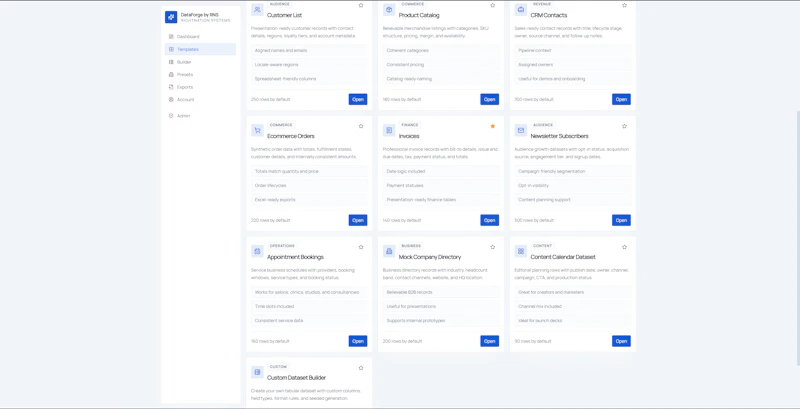Favorite the Mock Company Directory star
The image size is (800, 409).
pos(492,247)
